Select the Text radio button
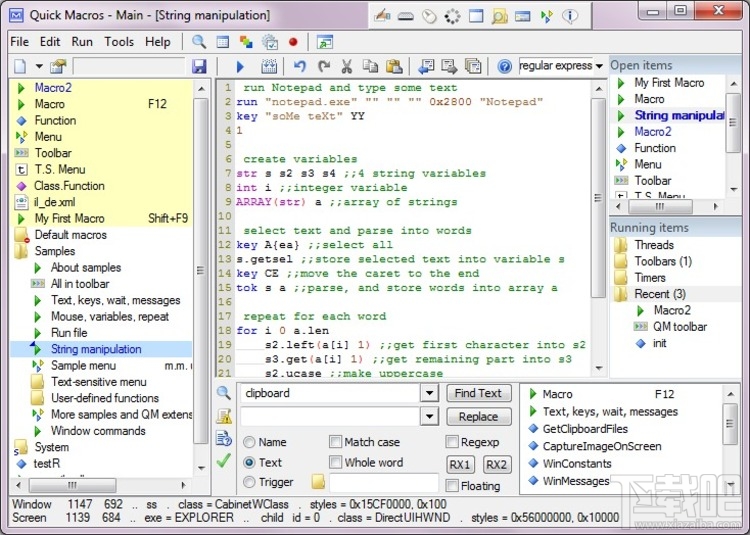Screen dimensions: 750x535 click(249, 462)
